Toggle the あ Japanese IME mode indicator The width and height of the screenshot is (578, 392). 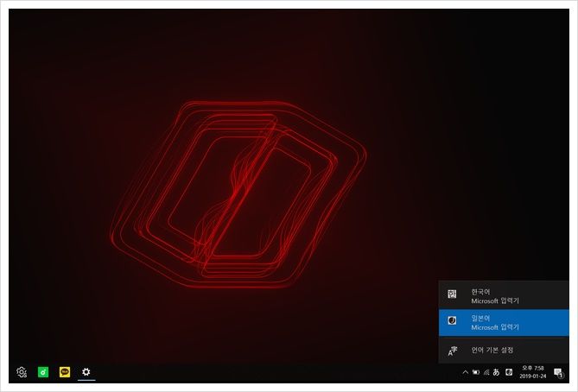pyautogui.click(x=497, y=372)
